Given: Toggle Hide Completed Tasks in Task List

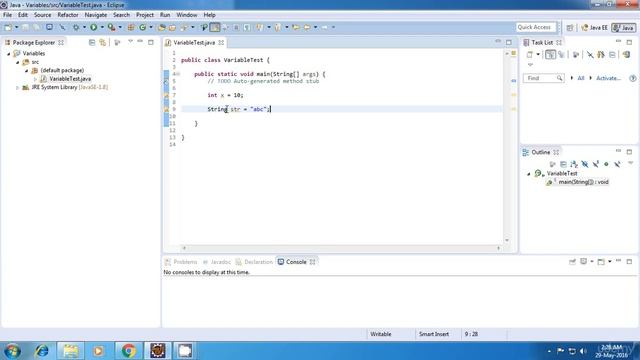Looking at the screenshot, I should (x=590, y=54).
